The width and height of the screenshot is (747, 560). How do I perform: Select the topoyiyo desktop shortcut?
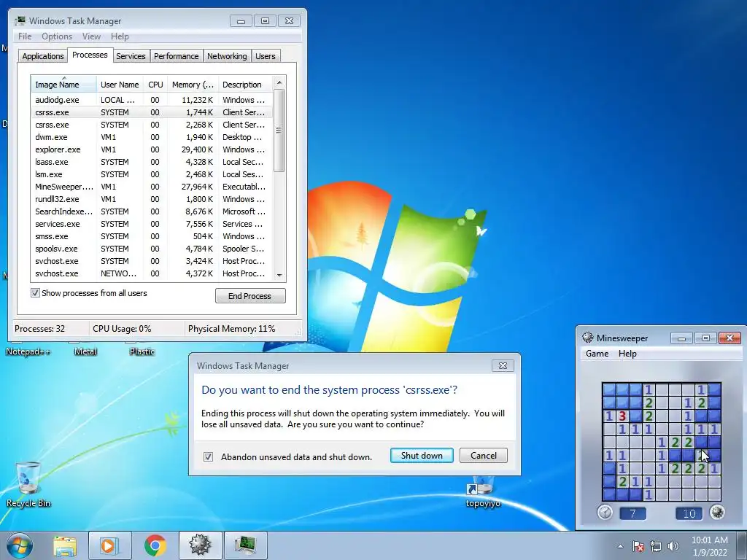pyautogui.click(x=483, y=493)
